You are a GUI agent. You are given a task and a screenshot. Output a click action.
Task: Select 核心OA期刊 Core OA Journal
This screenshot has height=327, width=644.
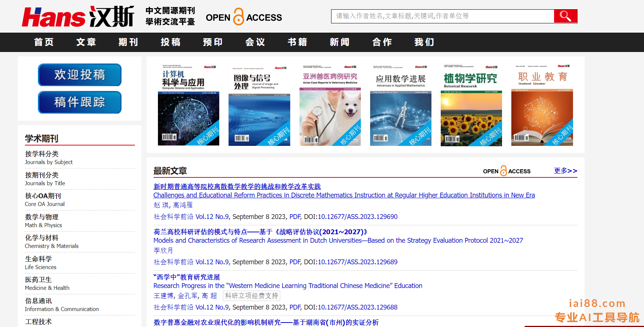tap(45, 200)
